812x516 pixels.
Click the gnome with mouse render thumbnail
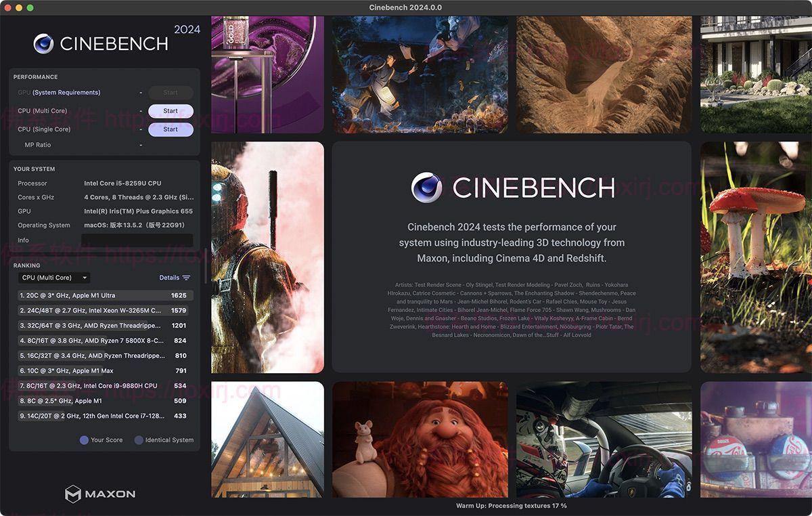pos(420,439)
